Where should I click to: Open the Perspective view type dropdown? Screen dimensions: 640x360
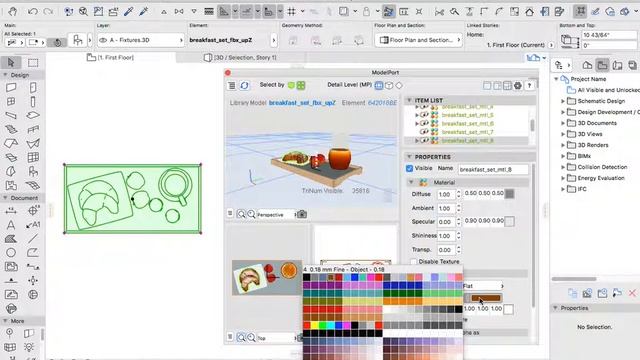pos(276,214)
